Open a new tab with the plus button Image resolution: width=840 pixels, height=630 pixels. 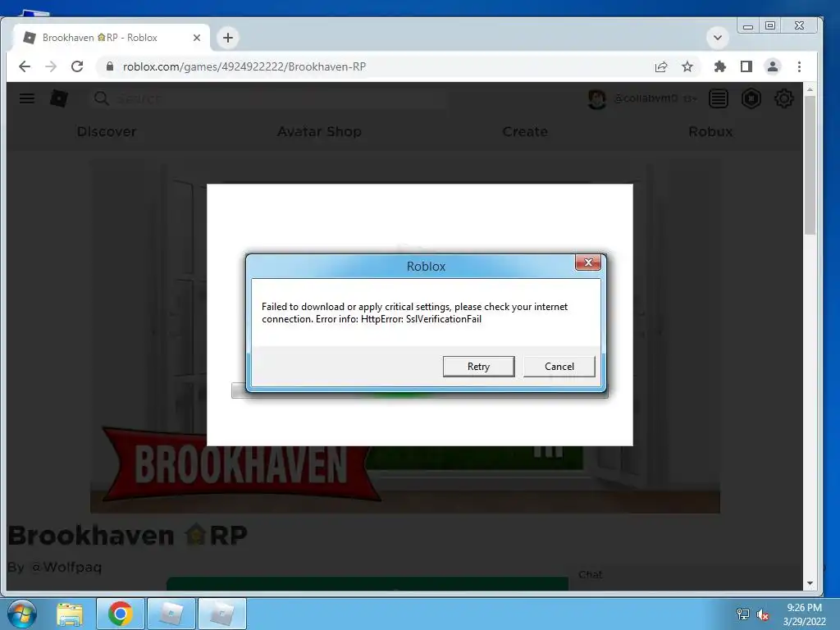[x=228, y=38]
